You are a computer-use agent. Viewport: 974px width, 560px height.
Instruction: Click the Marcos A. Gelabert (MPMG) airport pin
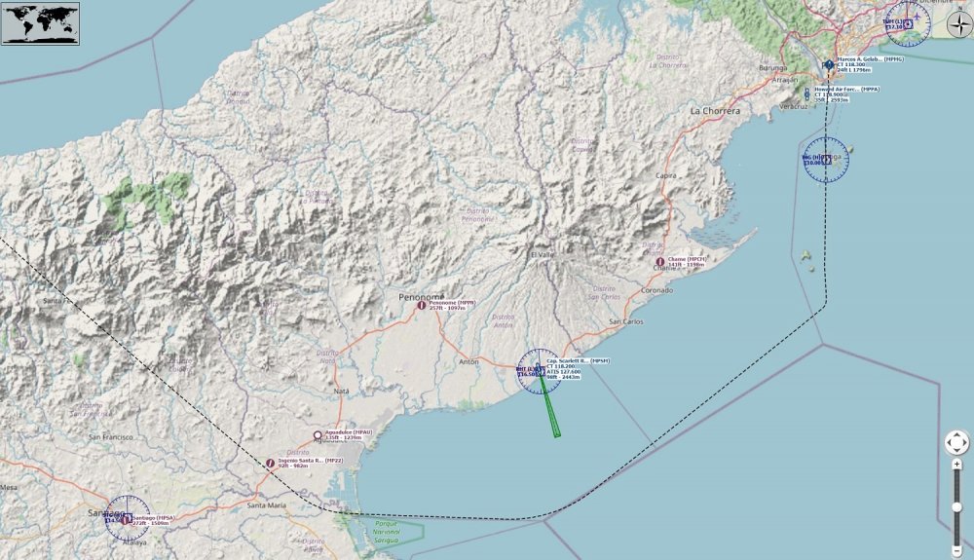[829, 64]
